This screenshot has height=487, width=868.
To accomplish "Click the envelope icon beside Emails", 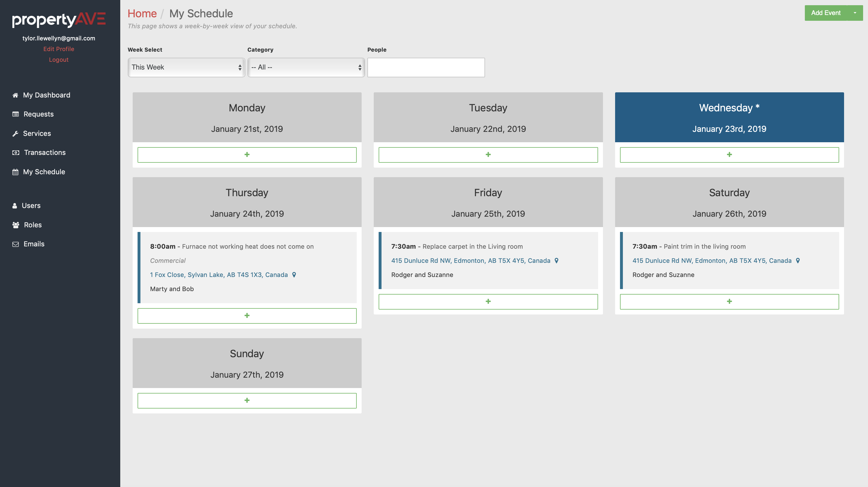I will pos(16,244).
